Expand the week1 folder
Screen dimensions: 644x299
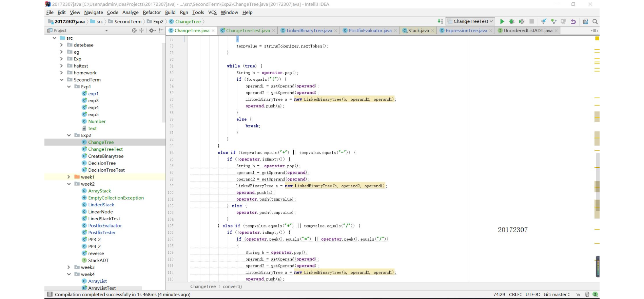[69, 177]
